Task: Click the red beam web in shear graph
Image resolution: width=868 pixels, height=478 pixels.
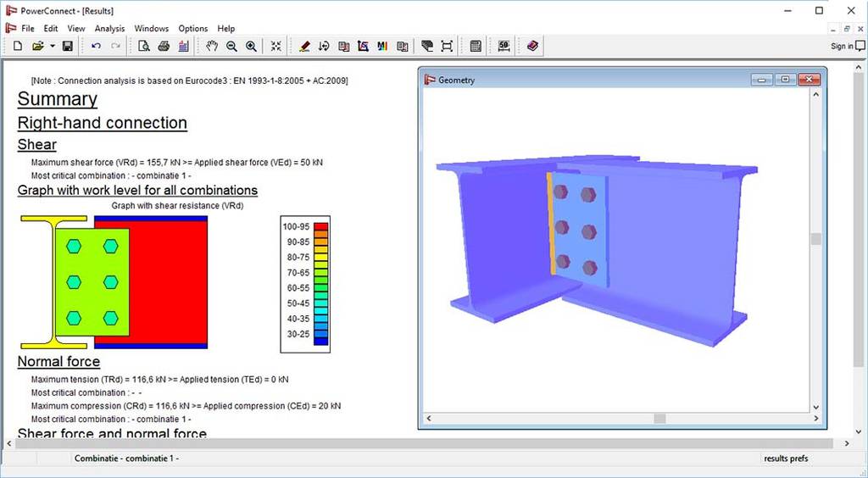Action: coord(169,282)
